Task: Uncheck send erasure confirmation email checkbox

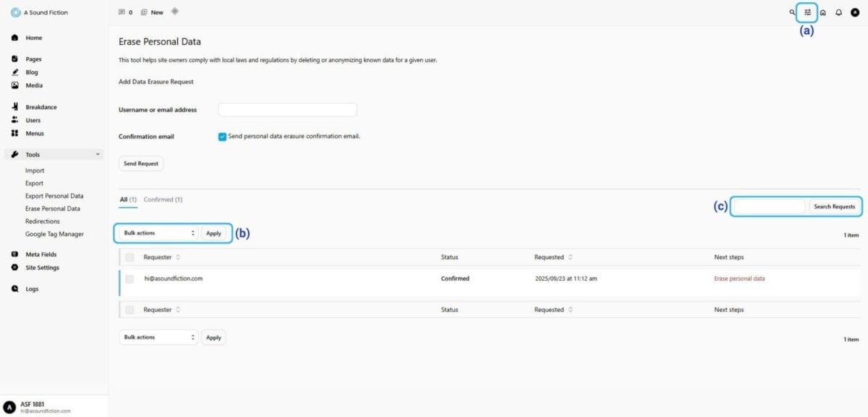Action: point(222,137)
